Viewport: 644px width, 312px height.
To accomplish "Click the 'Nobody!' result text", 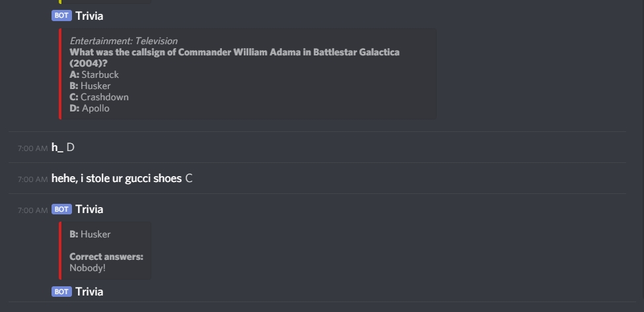I will click(87, 268).
